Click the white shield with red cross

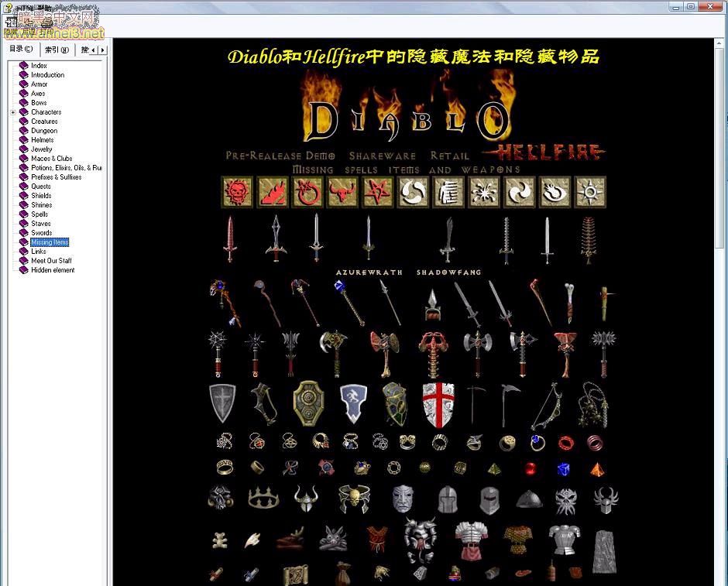pos(438,404)
